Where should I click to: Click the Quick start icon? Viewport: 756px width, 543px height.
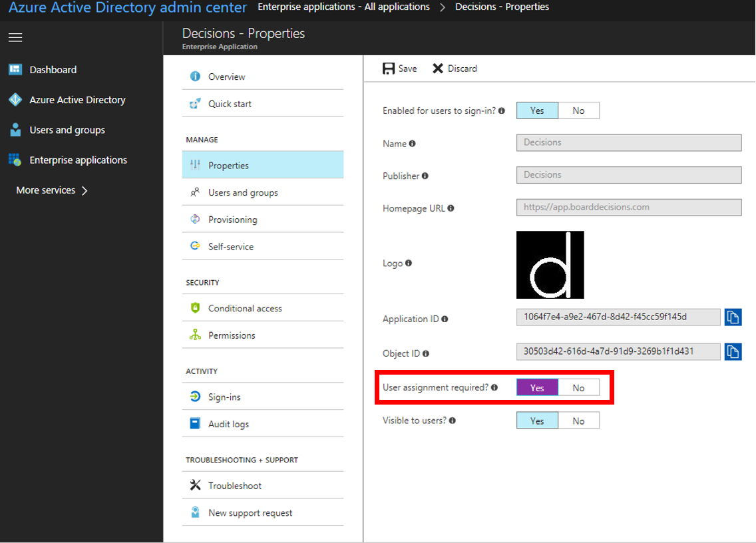(x=195, y=104)
